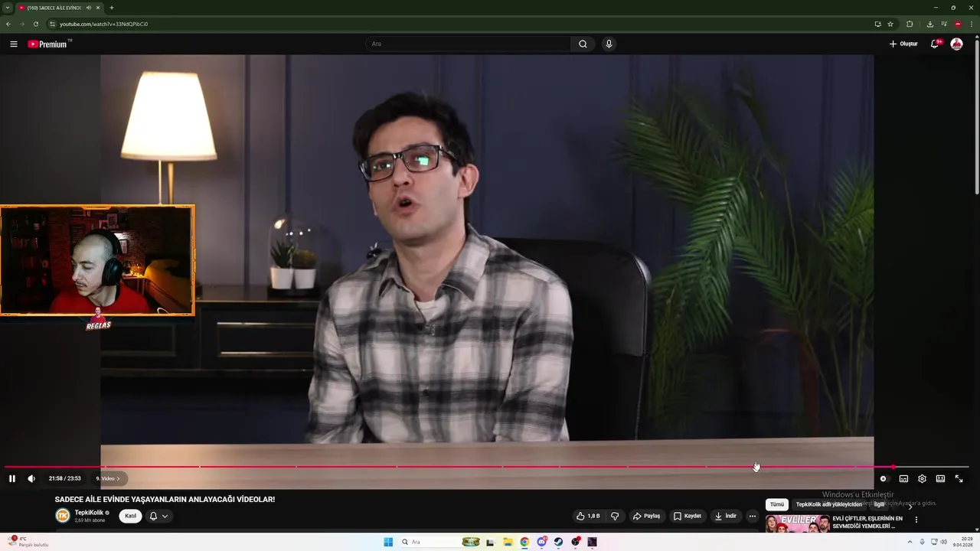The width and height of the screenshot is (980, 551).
Task: Focus the YouTube Ara search field
Action: point(468,44)
